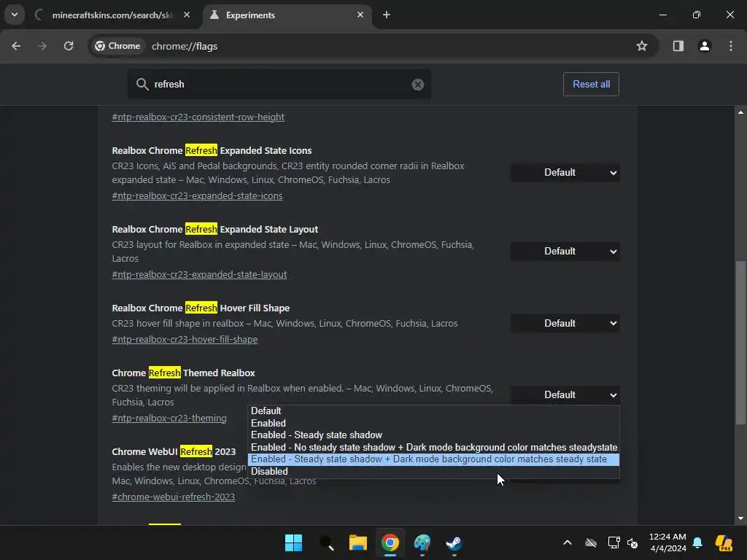Open Hover Fill Shape dropdown
The image size is (747, 560).
click(565, 323)
